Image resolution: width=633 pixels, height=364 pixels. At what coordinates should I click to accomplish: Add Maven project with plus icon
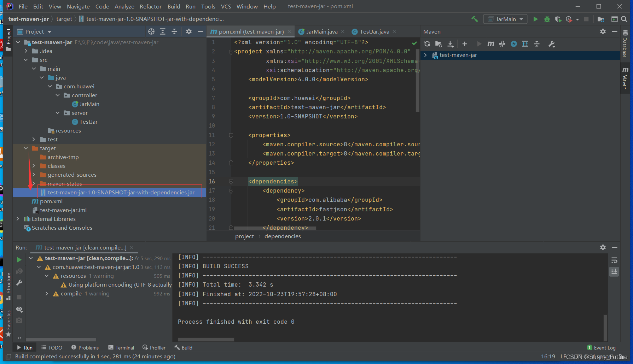click(x=465, y=44)
